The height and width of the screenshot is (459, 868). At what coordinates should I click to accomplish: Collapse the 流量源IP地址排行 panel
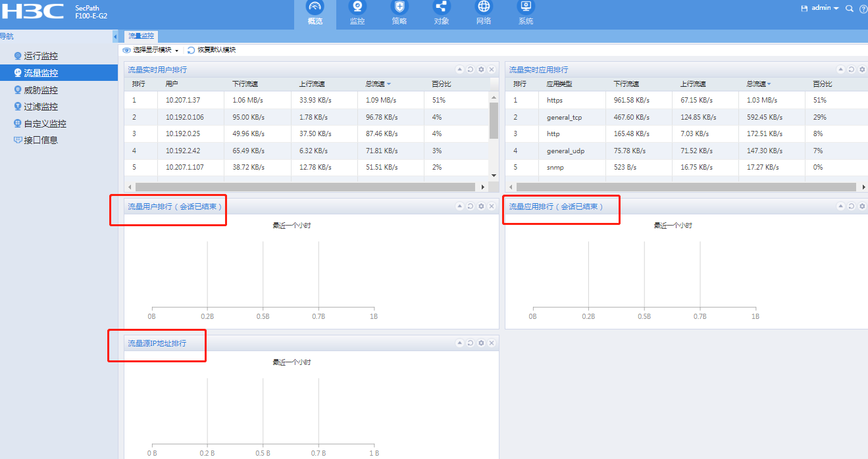[x=460, y=343]
